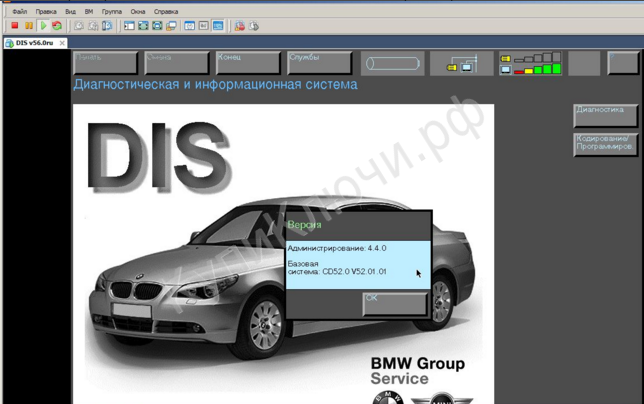Reset the virtual machine via red-green arrows icon
Screen dimensions: 644x404
click(x=57, y=26)
